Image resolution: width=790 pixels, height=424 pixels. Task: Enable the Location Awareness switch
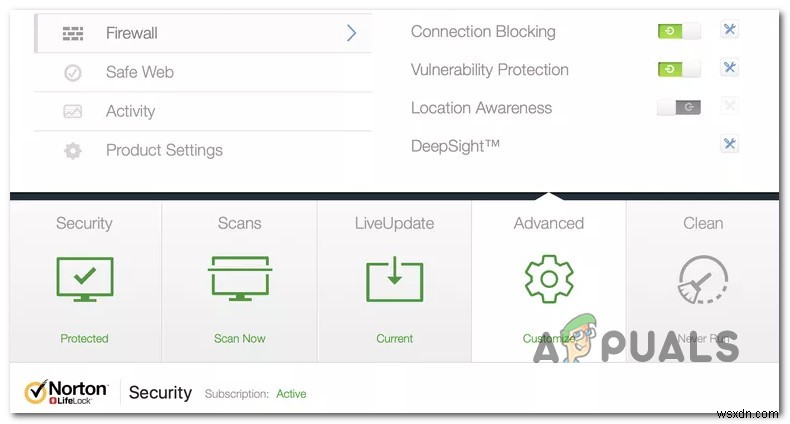tap(679, 107)
